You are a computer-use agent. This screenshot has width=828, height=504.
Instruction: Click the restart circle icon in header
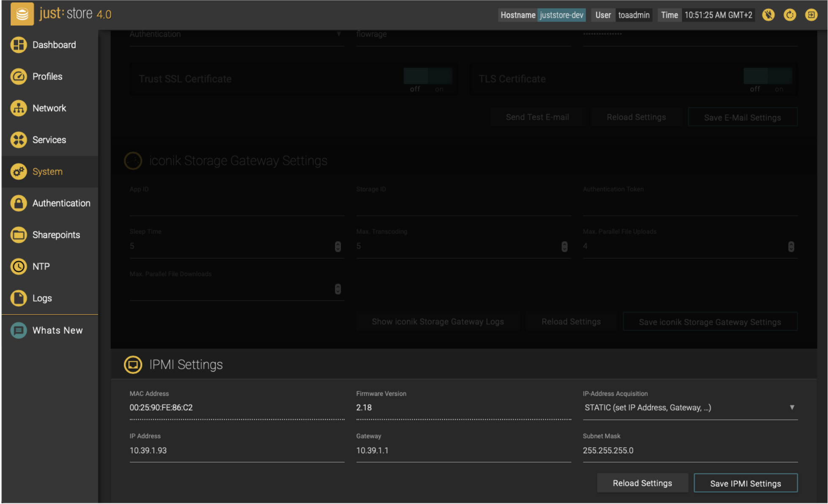click(789, 15)
